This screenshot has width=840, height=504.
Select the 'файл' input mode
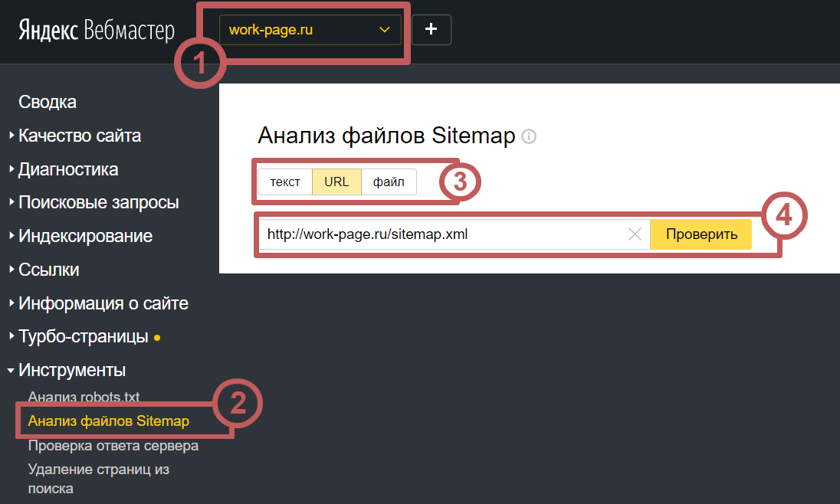[x=389, y=182]
